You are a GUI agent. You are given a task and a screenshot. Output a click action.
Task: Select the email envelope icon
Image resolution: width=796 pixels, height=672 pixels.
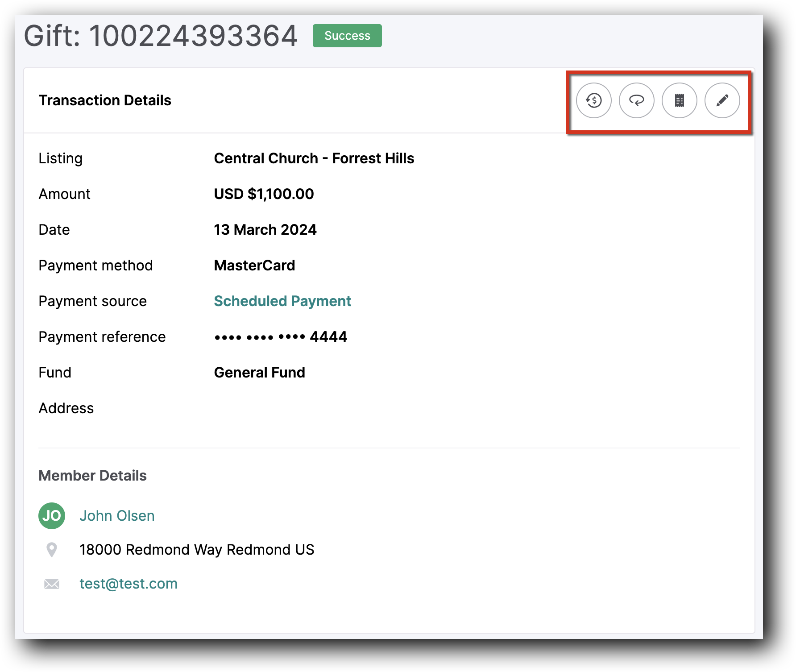pyautogui.click(x=52, y=583)
